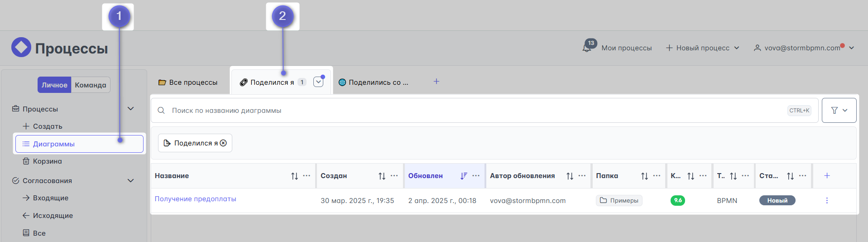Click the 'Мои процессы' link
868x242 pixels.
[627, 48]
